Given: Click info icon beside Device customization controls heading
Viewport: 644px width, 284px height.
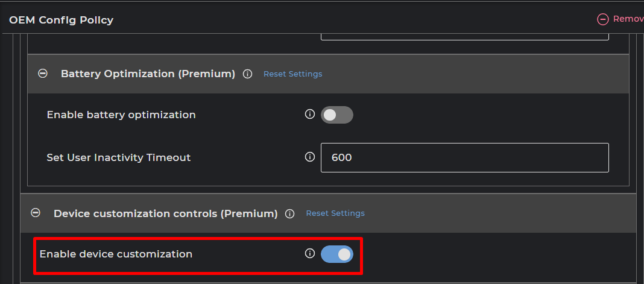Looking at the screenshot, I should (289, 213).
